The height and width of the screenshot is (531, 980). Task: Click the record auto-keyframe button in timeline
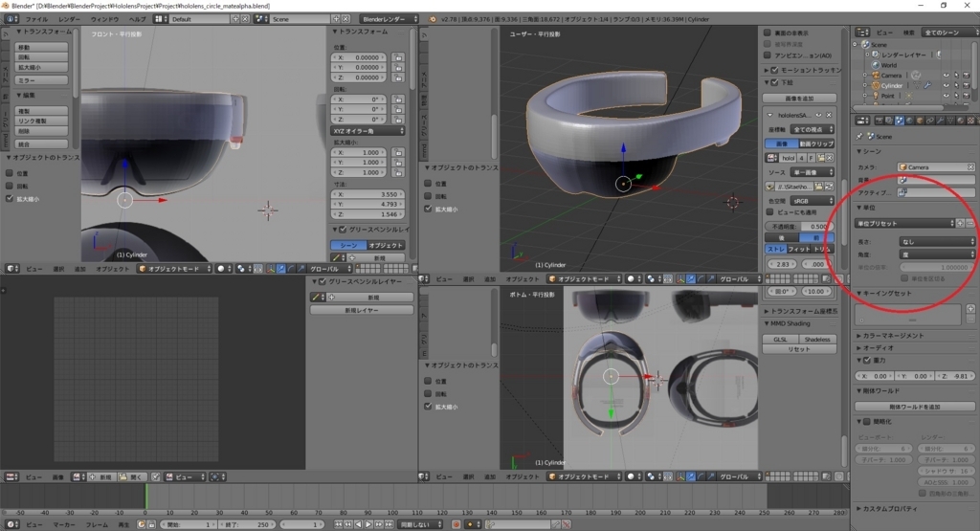[x=456, y=524]
